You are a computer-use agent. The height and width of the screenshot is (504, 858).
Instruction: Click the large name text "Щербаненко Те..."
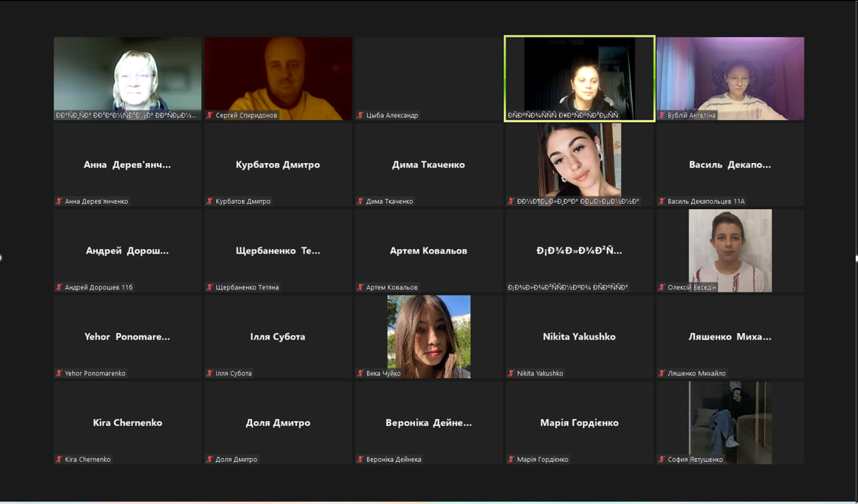278,250
